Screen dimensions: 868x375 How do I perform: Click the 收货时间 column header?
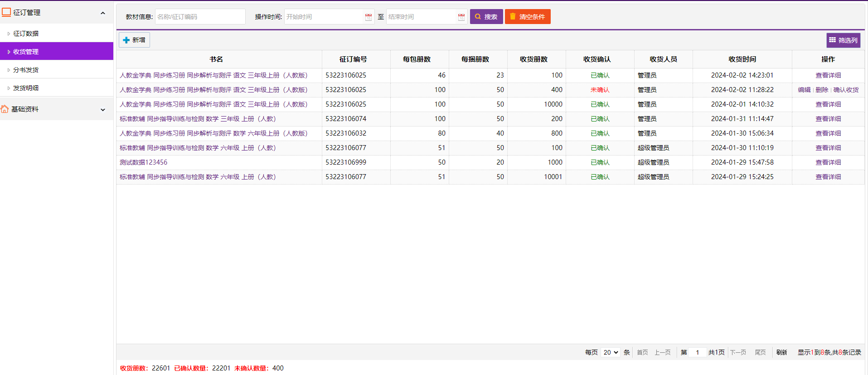point(742,59)
